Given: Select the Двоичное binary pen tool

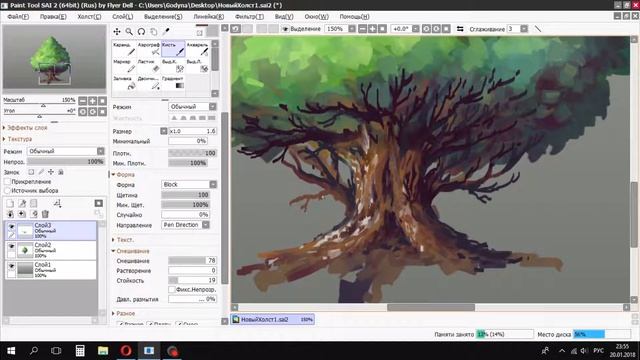Looking at the screenshot, I should coord(149,82).
